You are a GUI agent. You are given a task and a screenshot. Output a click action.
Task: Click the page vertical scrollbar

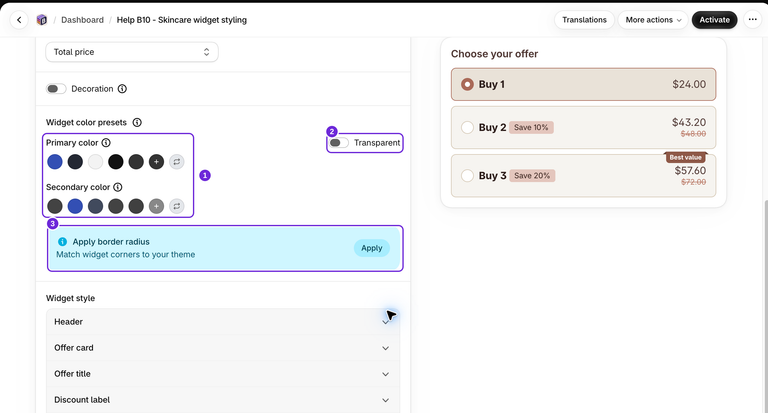pyautogui.click(x=765, y=304)
